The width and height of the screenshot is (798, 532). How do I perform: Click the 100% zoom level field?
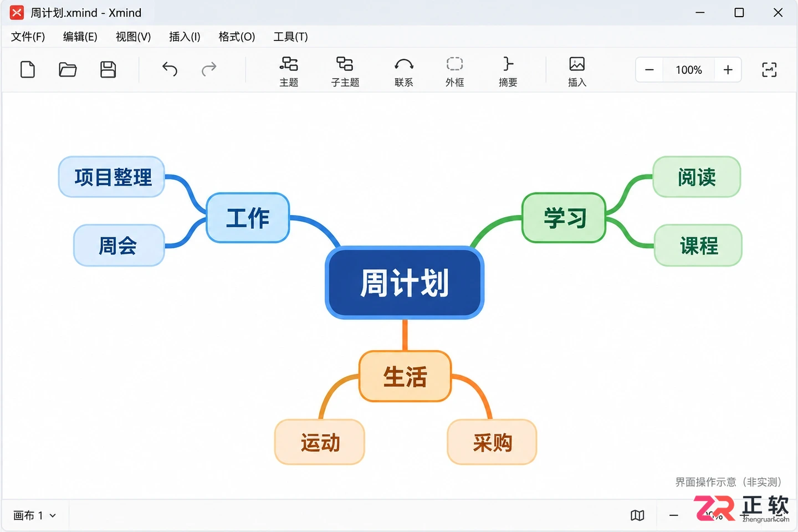point(689,70)
